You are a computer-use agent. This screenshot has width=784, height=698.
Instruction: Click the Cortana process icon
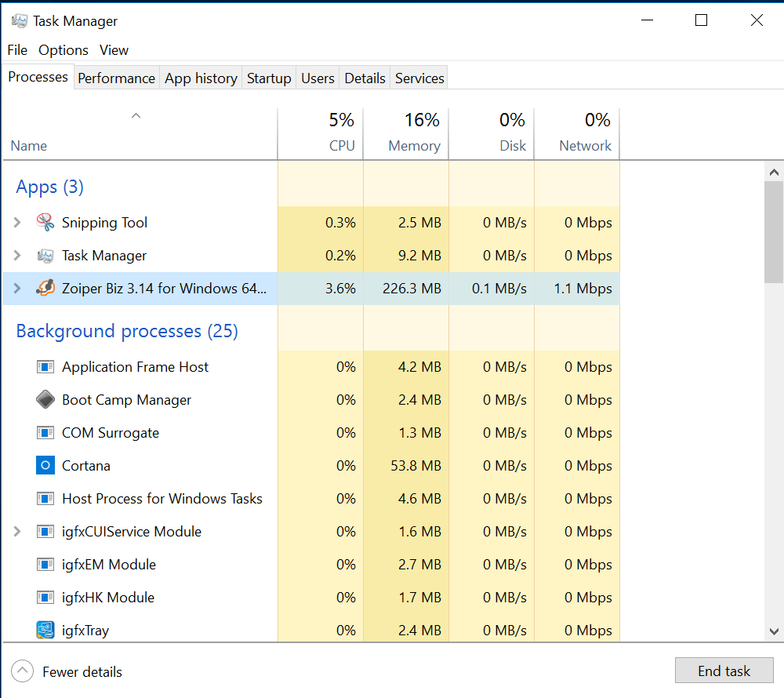[45, 465]
